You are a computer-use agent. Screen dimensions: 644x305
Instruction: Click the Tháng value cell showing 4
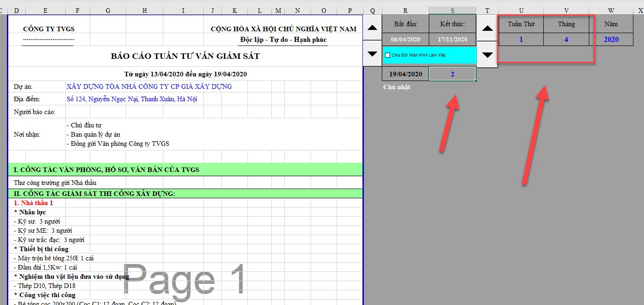pos(566,40)
